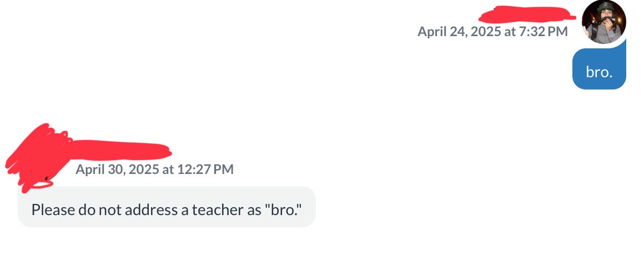Screen dimensions: 644x274
Task: Select the blue "bro." message bubble
Action: [x=598, y=69]
